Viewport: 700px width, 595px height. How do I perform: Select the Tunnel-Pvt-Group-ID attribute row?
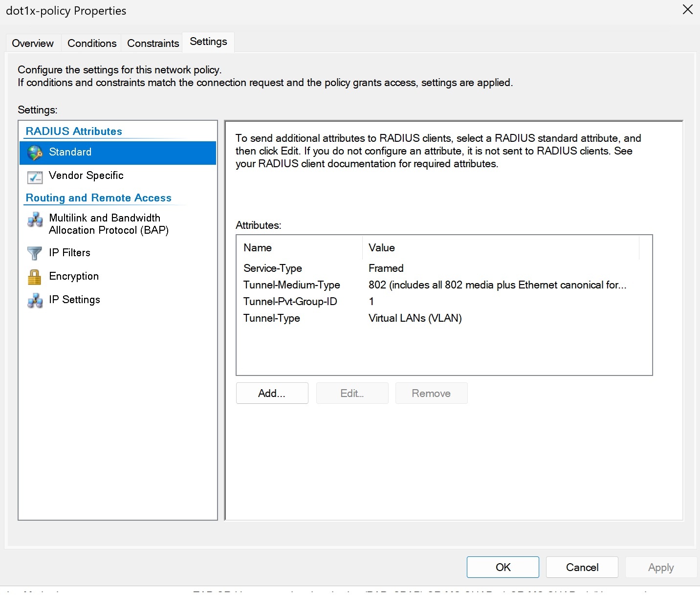444,301
